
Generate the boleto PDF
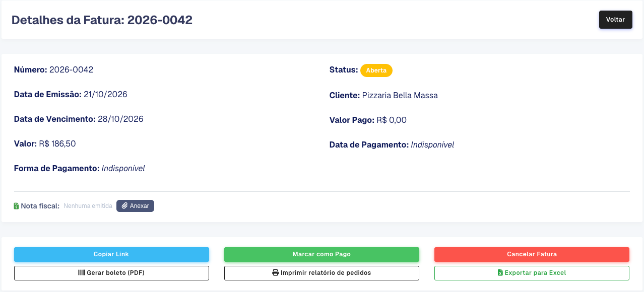[111, 273]
